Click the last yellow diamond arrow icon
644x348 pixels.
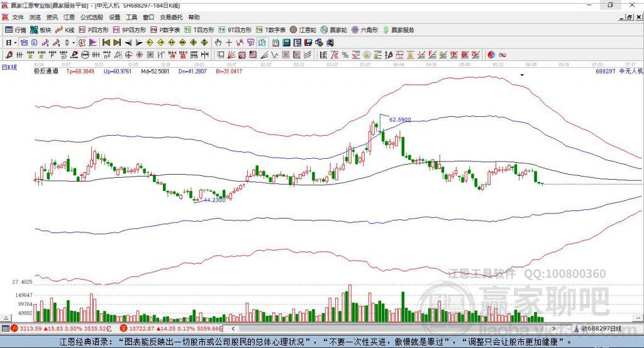[x=204, y=43]
